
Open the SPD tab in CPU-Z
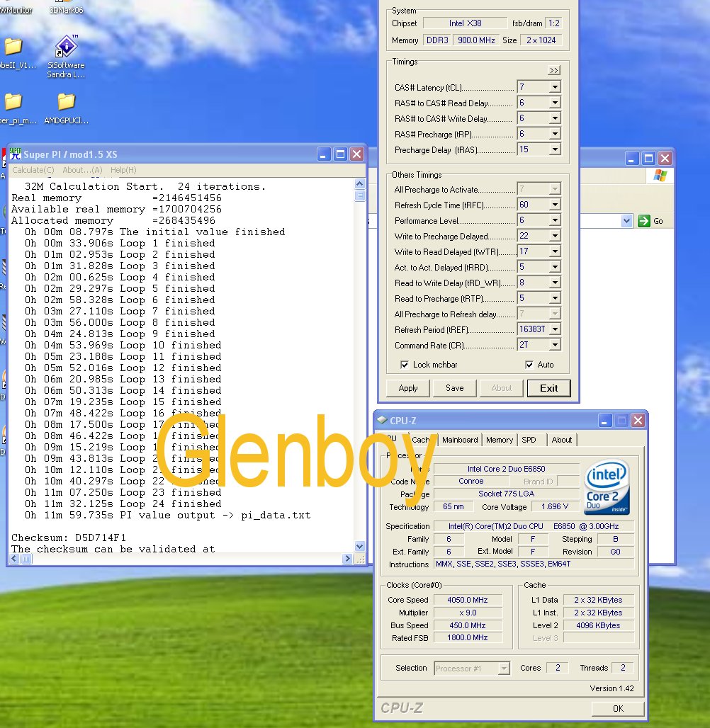pos(529,440)
